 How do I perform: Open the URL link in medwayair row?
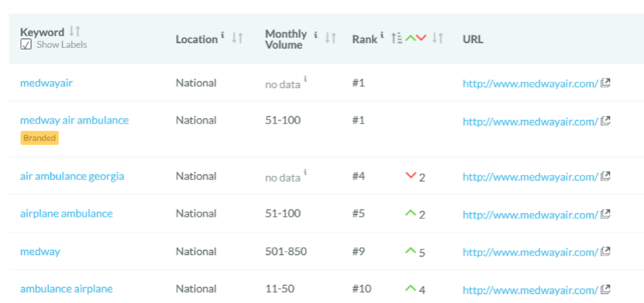click(x=530, y=84)
